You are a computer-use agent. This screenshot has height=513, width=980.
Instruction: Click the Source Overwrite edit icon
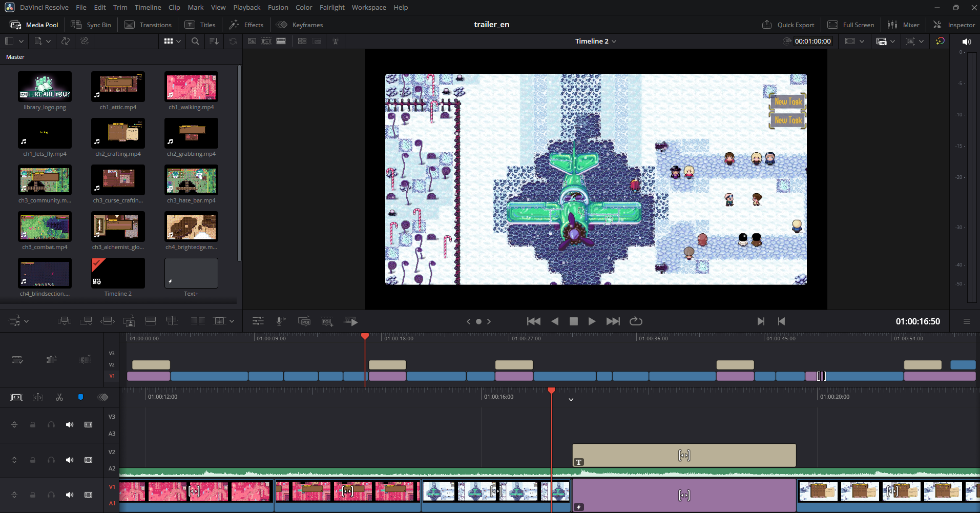[x=172, y=321]
